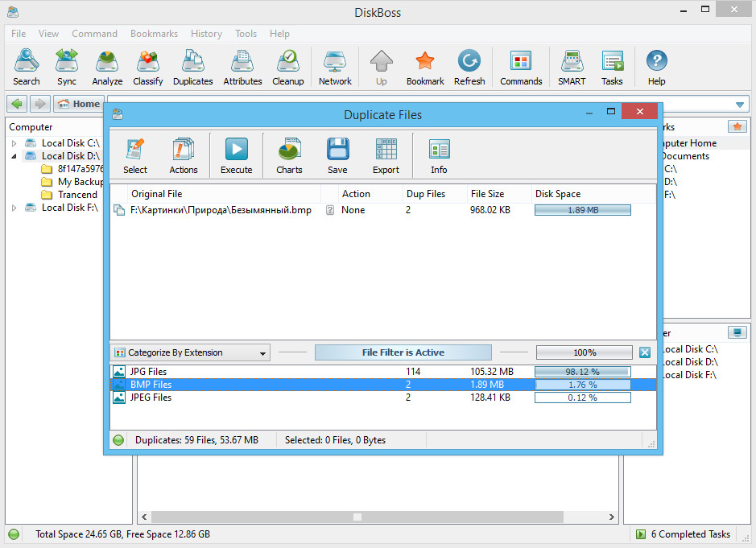Open Actions in Duplicate Files dialog
This screenshot has width=756, height=548.
(x=184, y=155)
